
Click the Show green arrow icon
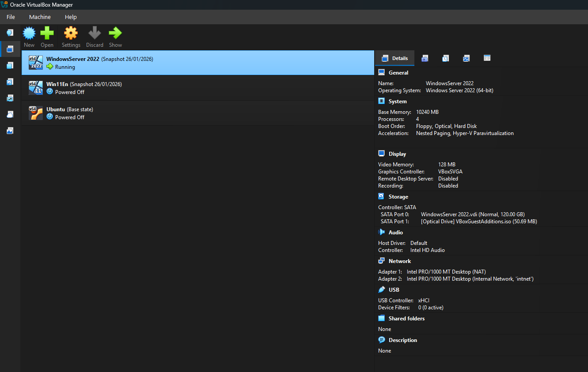click(x=115, y=34)
